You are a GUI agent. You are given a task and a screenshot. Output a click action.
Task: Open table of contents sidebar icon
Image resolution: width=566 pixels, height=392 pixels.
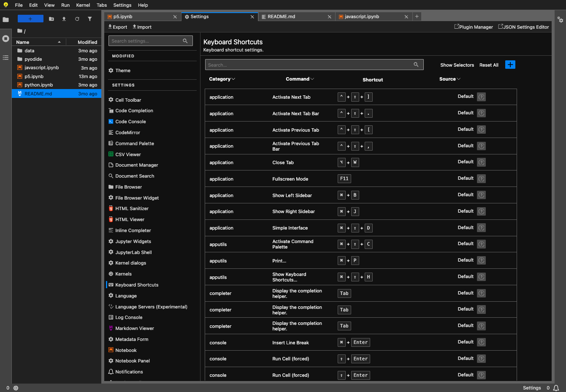click(5, 57)
